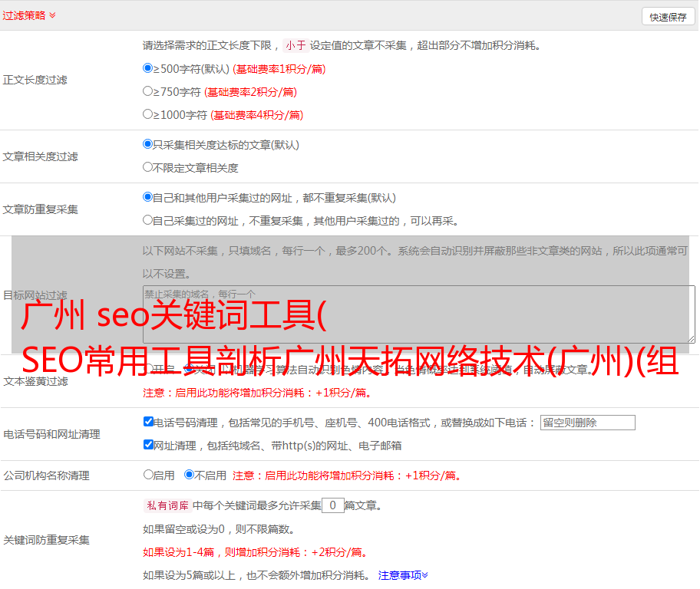Viewport: 700px width, 589px height.
Task: Select 自己采集过的网址,不重复采集 option
Action: [147, 220]
